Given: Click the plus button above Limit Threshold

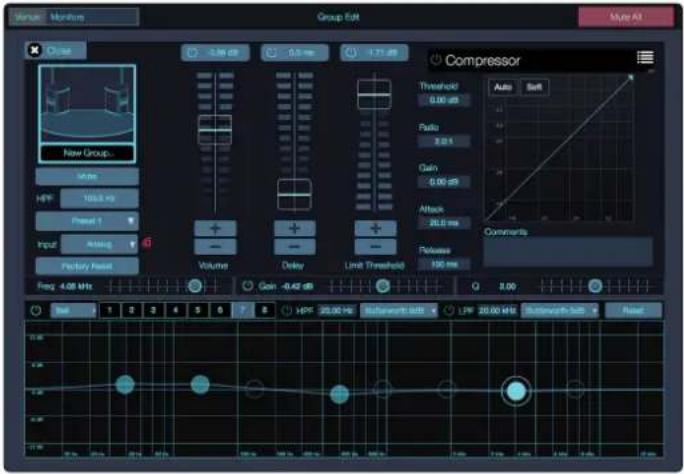Looking at the screenshot, I should (375, 228).
